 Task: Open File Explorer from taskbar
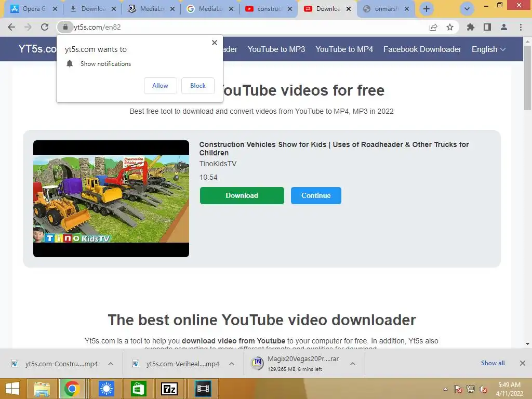(42, 389)
